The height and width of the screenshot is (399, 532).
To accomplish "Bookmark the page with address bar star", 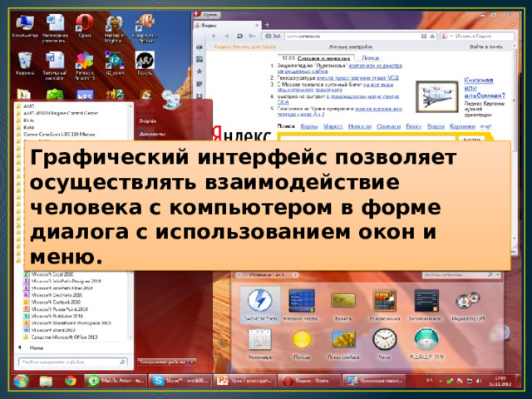I will pos(432,36).
